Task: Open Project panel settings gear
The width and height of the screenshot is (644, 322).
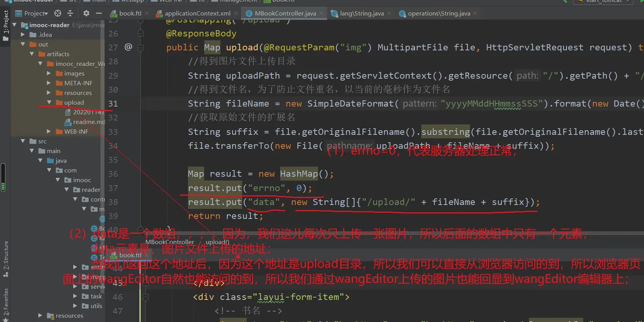Action: point(86,13)
